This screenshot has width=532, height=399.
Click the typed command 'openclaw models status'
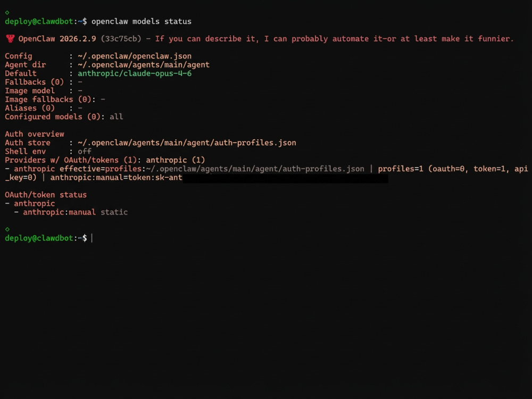click(x=142, y=21)
